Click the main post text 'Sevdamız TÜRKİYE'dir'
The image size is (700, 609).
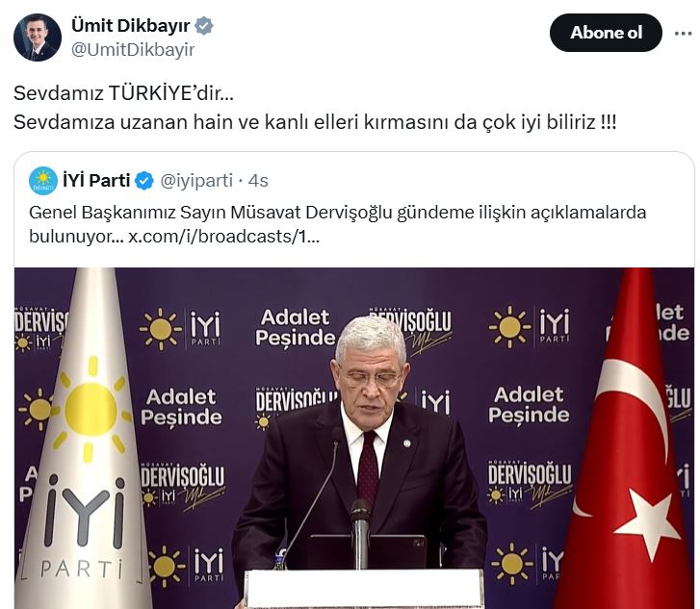coord(123,93)
